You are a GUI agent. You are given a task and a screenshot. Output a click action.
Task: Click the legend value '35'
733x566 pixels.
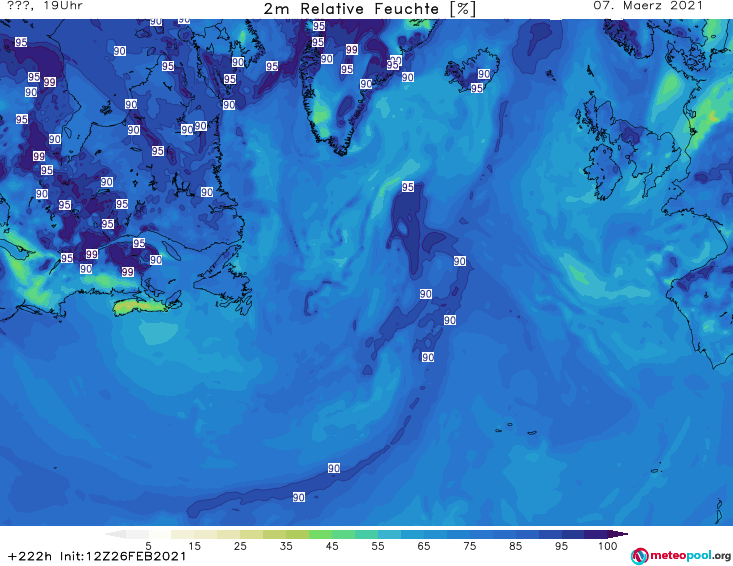pyautogui.click(x=286, y=546)
